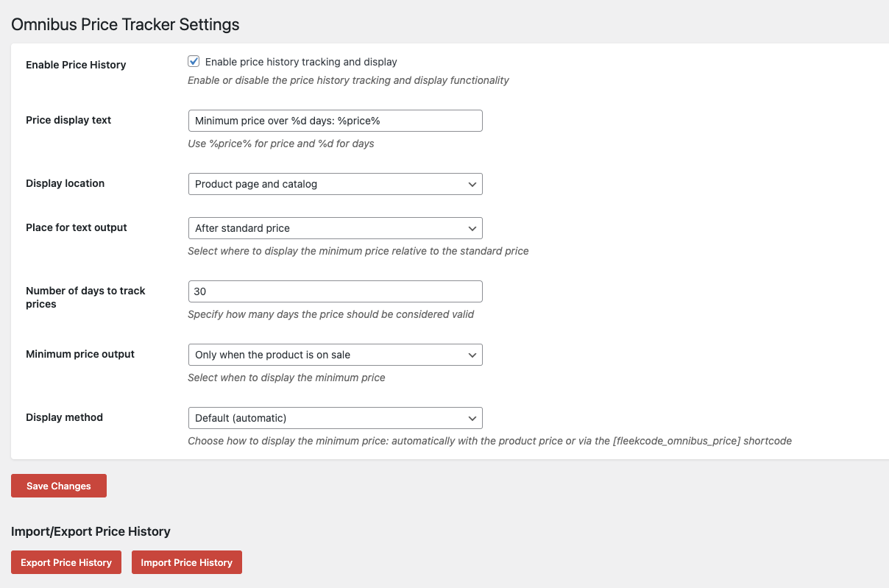Click the Price display text label

point(68,120)
